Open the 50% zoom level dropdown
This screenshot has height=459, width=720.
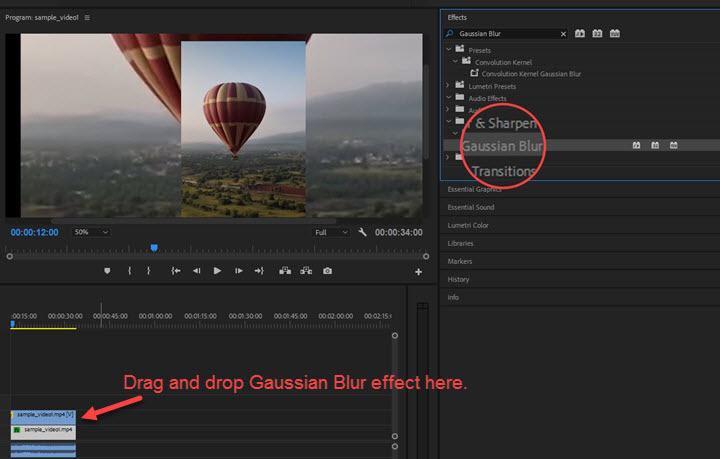[x=91, y=232]
